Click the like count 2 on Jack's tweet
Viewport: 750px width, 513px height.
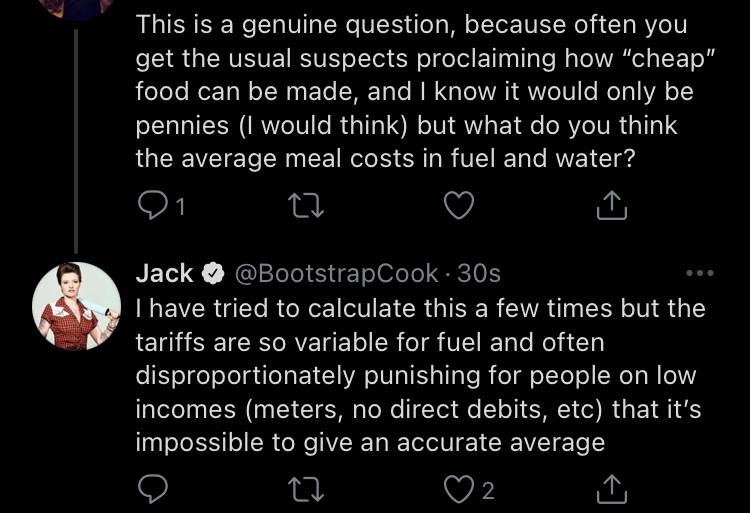click(487, 491)
